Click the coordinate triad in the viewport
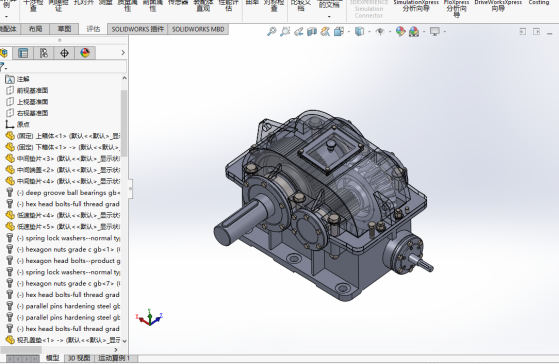559x364 pixels. (149, 317)
